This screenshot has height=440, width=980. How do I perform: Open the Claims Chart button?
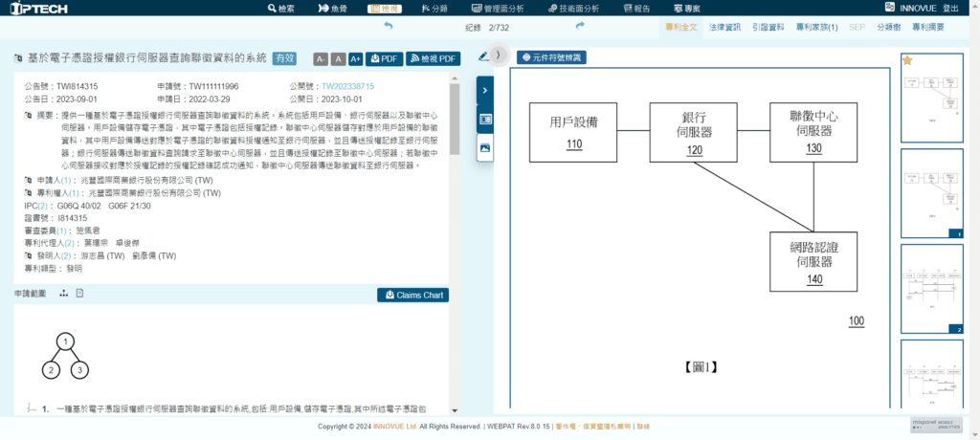[412, 295]
